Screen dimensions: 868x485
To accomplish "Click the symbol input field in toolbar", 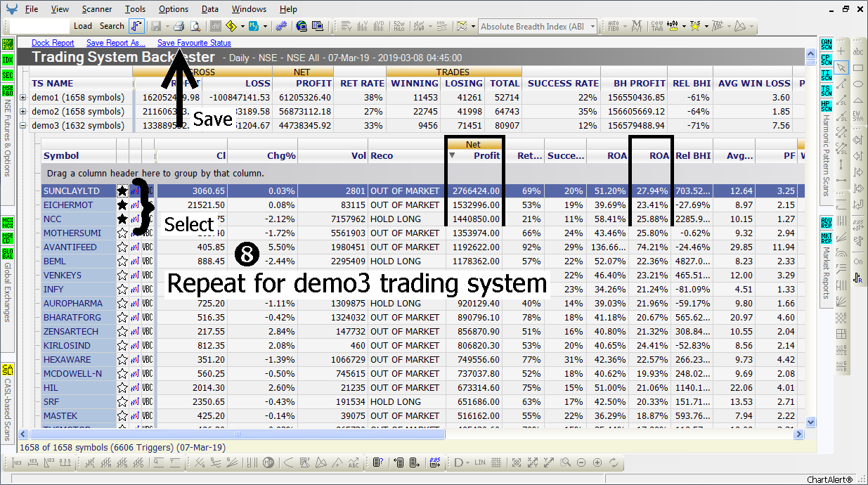I will [x=40, y=26].
